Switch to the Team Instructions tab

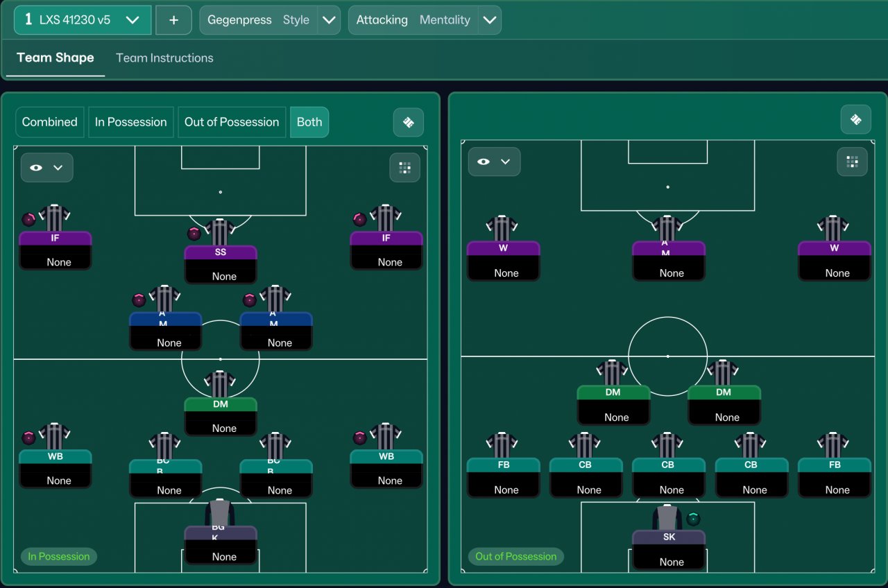[164, 58]
